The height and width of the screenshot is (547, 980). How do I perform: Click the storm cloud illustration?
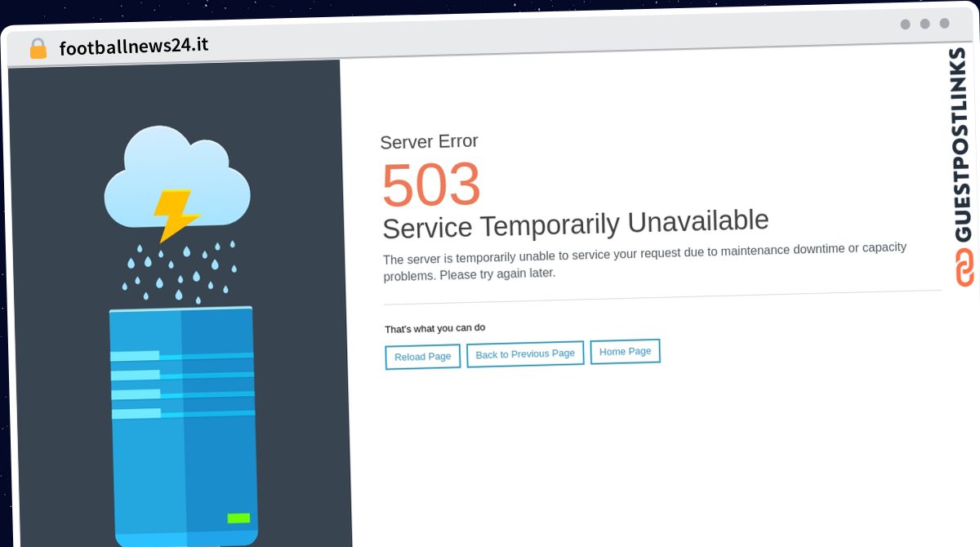[x=177, y=178]
